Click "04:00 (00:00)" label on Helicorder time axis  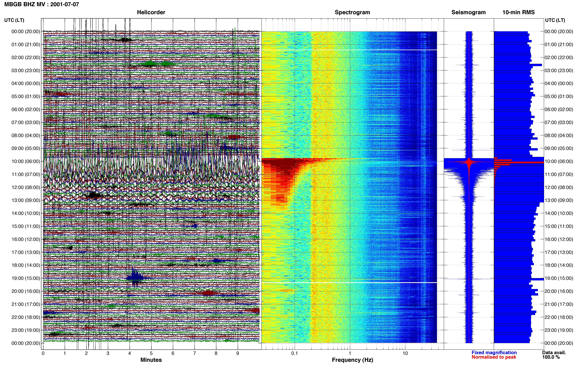(x=26, y=83)
